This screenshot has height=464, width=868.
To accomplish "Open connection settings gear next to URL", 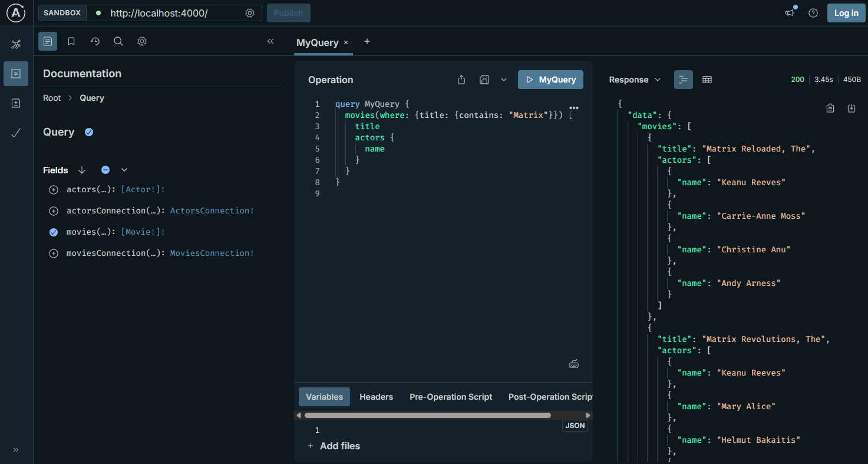I will tap(250, 13).
